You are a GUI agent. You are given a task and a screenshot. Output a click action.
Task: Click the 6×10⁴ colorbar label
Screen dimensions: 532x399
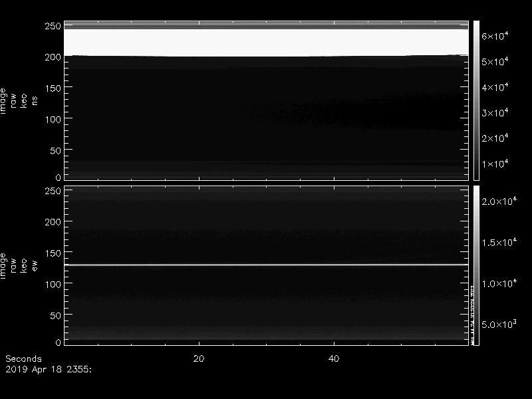(x=495, y=36)
